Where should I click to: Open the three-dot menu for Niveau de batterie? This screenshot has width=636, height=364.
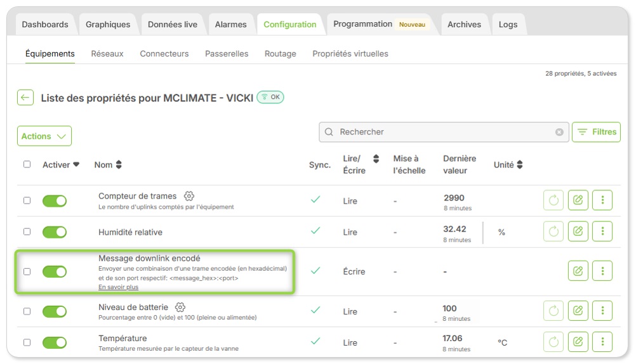602,311
